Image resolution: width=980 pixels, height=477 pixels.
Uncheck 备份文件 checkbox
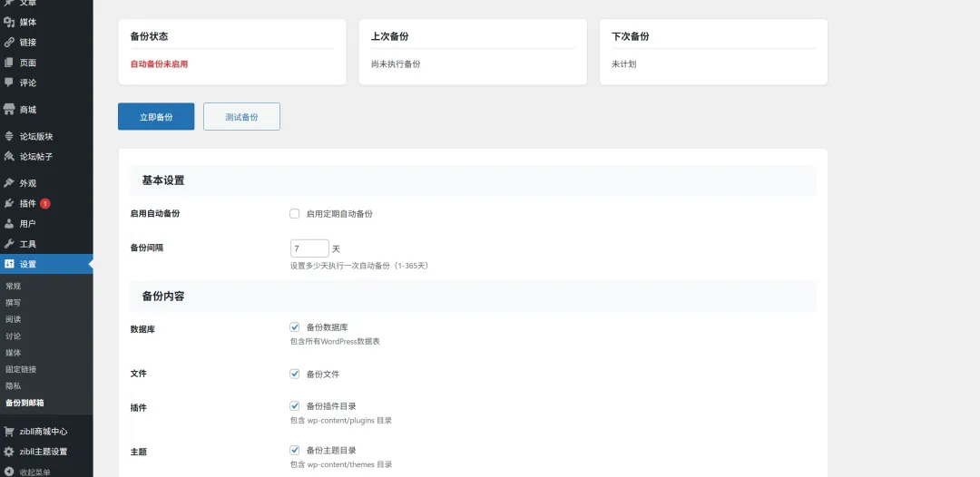(294, 374)
